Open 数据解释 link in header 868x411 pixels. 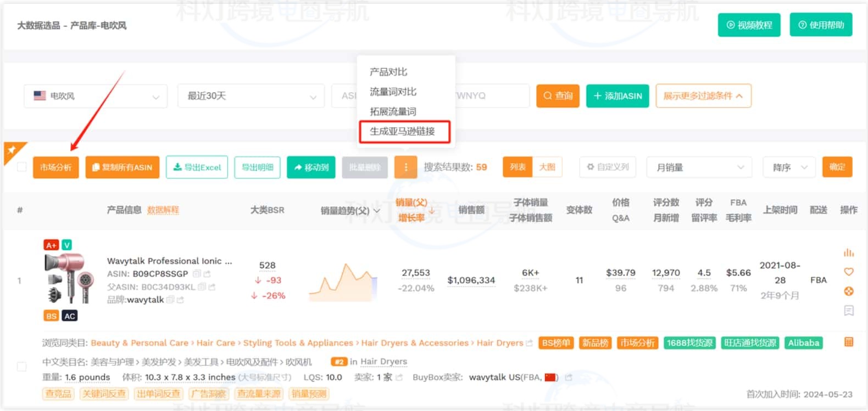pos(163,210)
